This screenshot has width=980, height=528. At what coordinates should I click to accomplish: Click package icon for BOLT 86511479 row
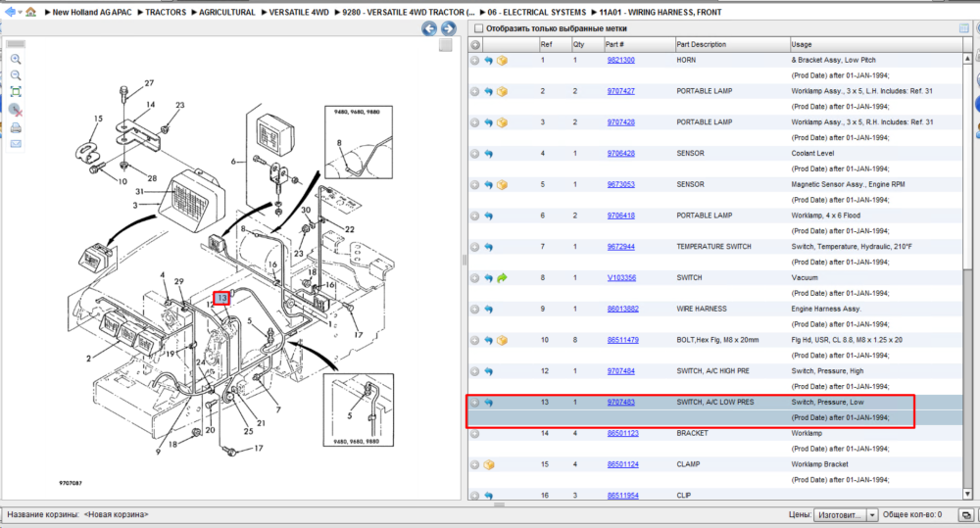tap(502, 341)
